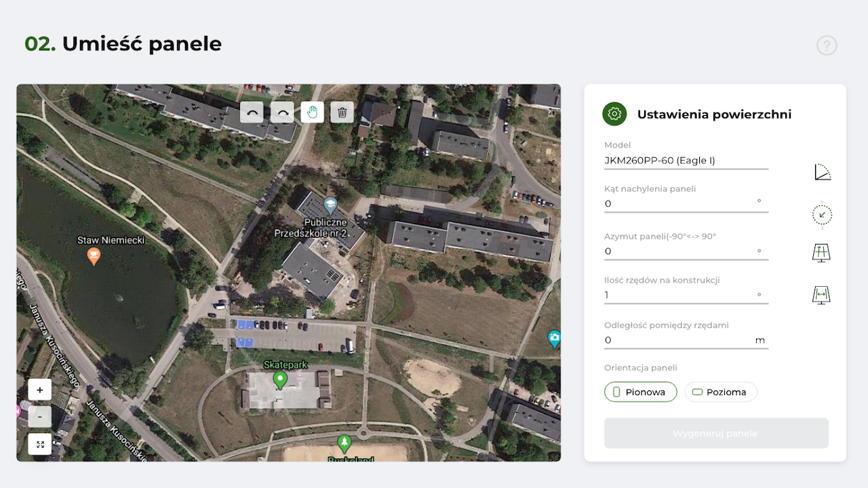The image size is (868, 488).
Task: Select the hand pan tool
Action: point(312,112)
